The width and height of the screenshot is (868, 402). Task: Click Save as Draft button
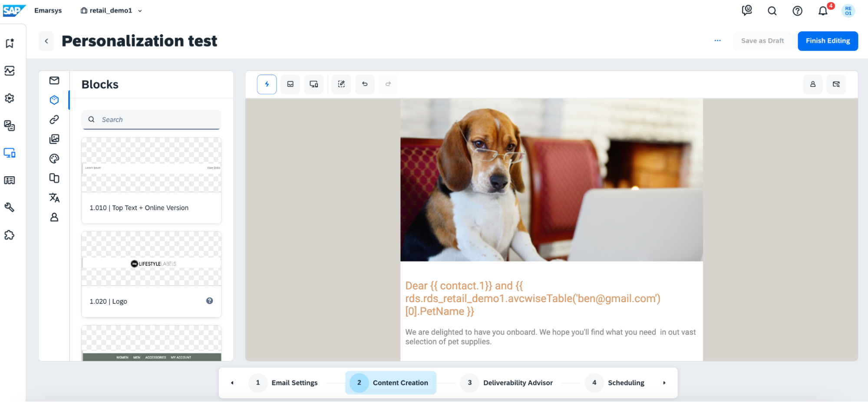coord(762,41)
